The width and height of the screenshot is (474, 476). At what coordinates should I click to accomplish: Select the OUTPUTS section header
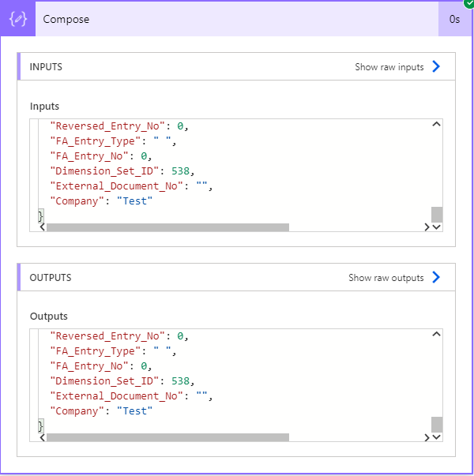coord(51,278)
